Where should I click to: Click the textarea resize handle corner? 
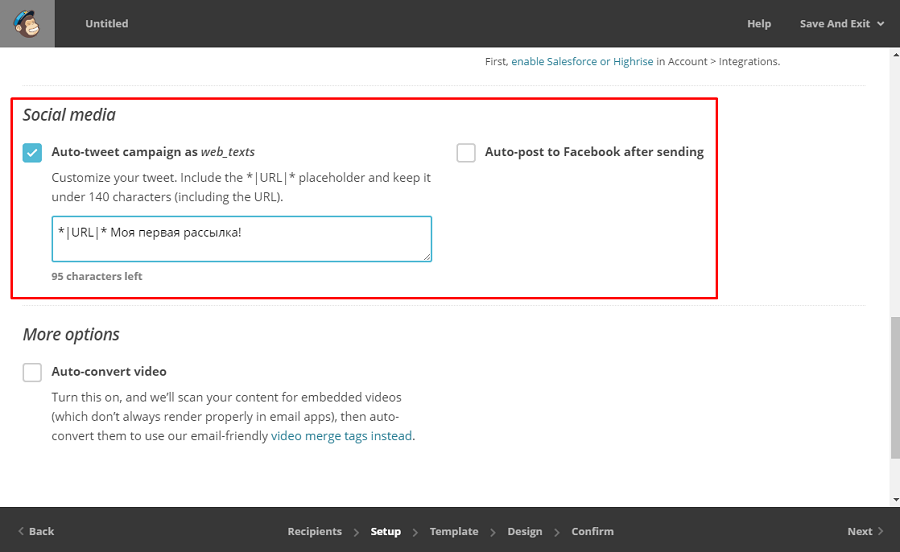[427, 257]
